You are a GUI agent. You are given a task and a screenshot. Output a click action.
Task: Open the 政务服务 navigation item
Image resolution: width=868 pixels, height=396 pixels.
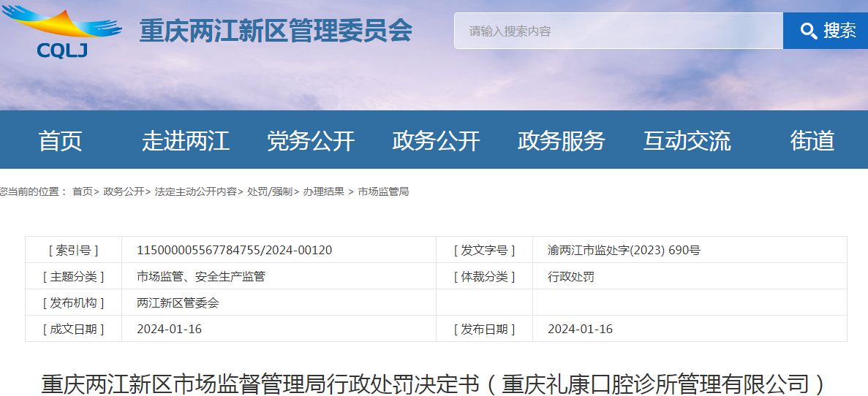[561, 140]
